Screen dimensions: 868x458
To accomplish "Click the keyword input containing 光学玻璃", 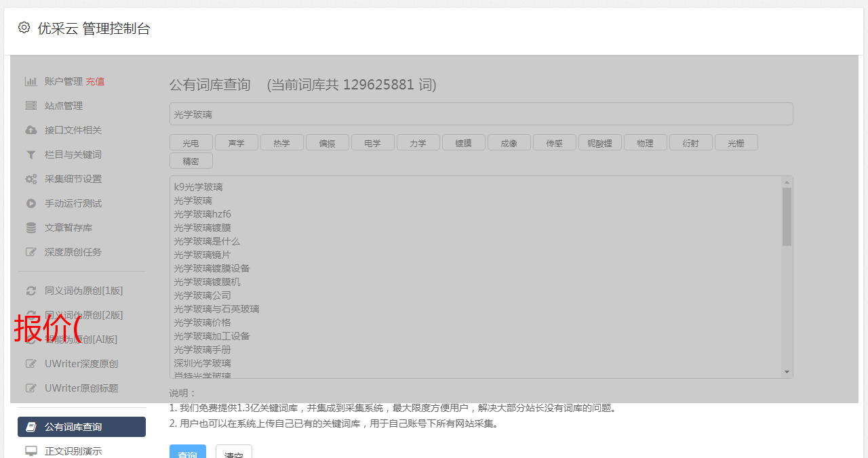I will point(481,114).
